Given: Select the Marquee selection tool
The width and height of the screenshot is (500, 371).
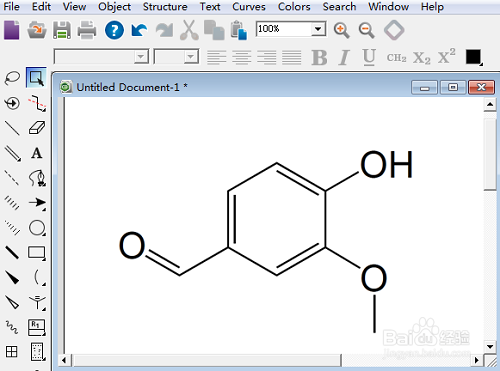Looking at the screenshot, I should coord(36,78).
